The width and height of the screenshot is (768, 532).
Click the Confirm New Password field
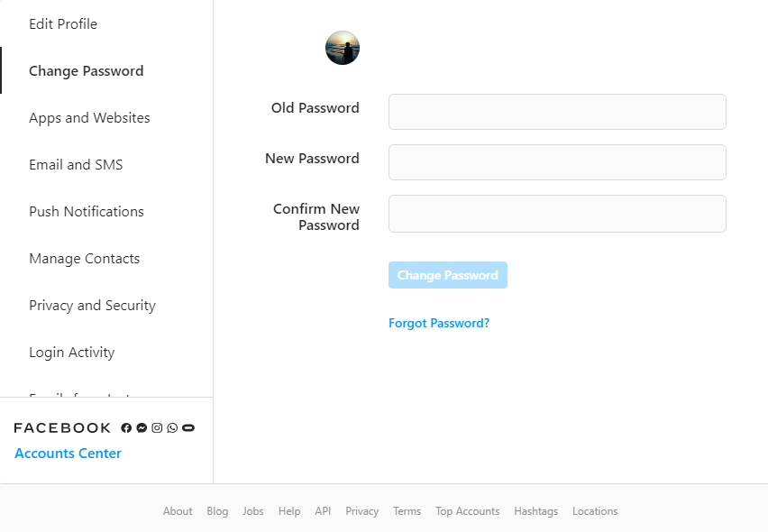[x=557, y=214]
